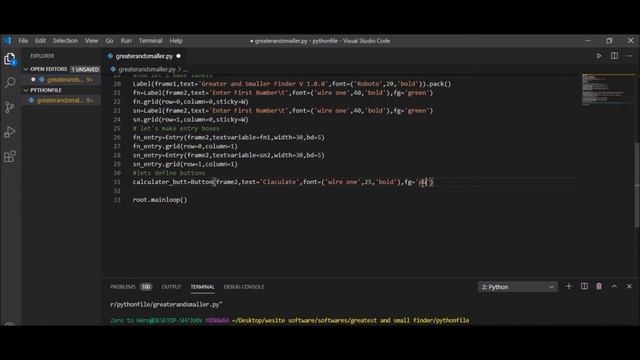
Task: Switch to the PROBLEMS tab
Action: coord(123,287)
